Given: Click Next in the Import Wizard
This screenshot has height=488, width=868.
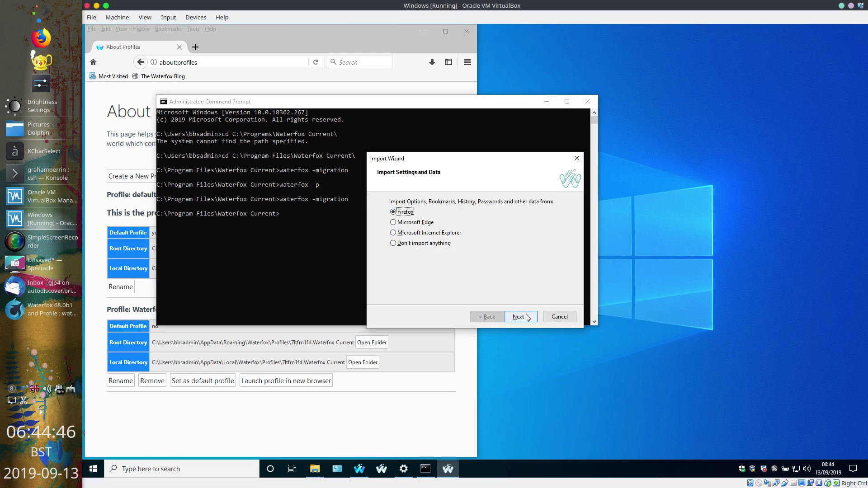Looking at the screenshot, I should click(520, 316).
